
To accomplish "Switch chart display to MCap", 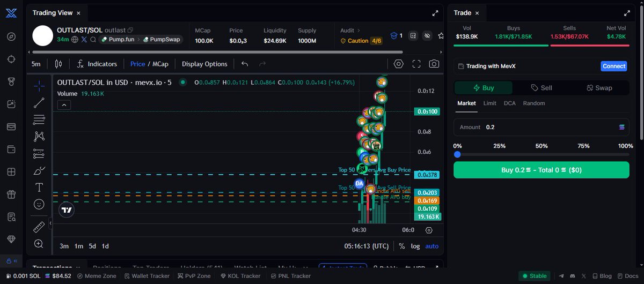I will [x=160, y=64].
